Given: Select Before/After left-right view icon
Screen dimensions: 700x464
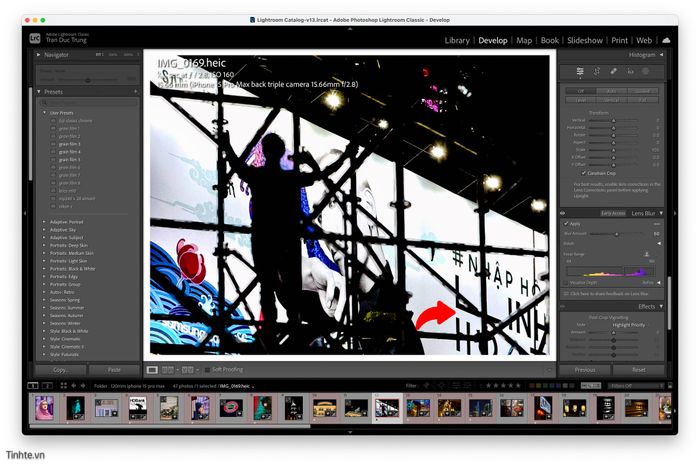Looking at the screenshot, I should [x=168, y=370].
